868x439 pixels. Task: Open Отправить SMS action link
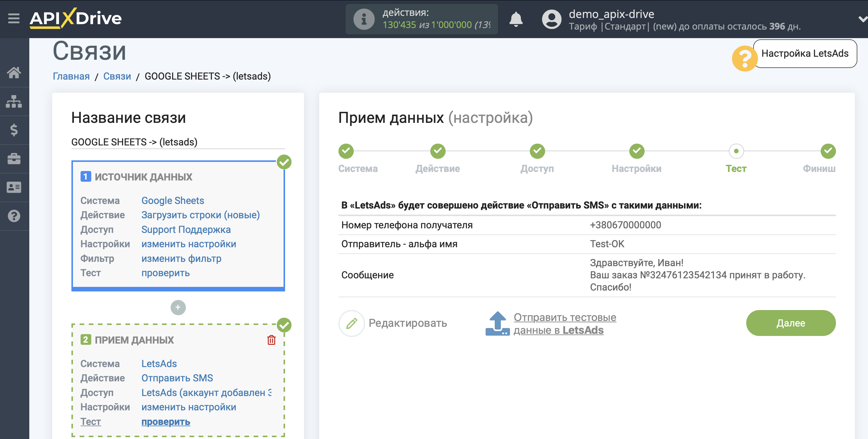(177, 378)
